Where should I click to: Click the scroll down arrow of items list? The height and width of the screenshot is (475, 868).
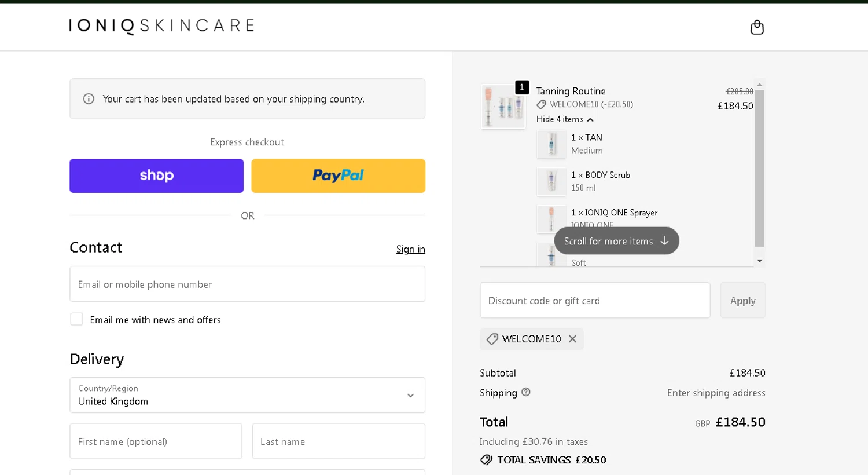pyautogui.click(x=760, y=261)
